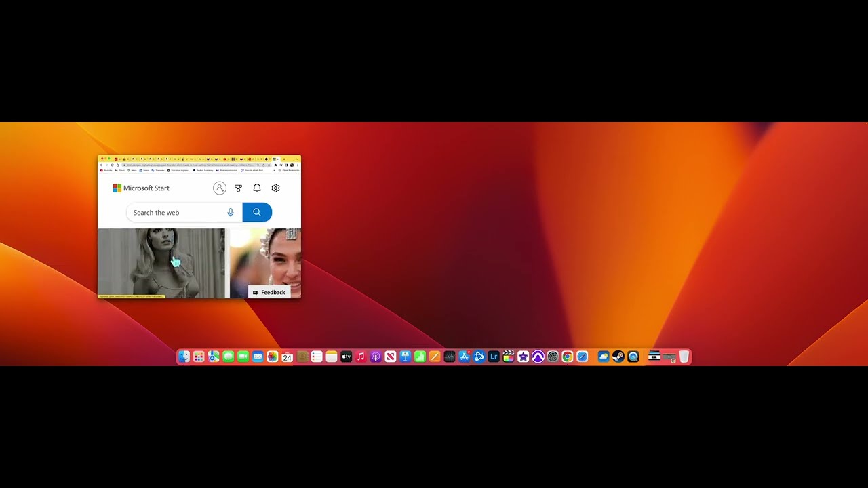Open Podcasts from the Dock
The image size is (868, 488).
pos(376,357)
